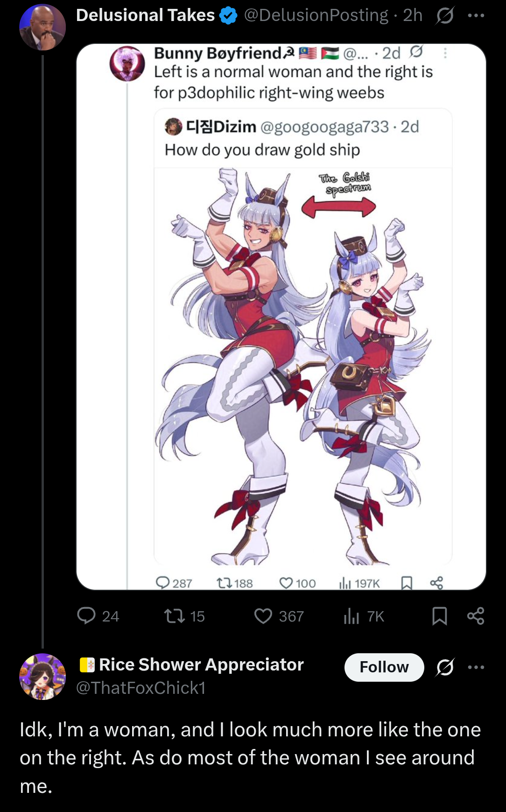Screen dimensions: 506x812
Task: Open Rice Shower Appreciator avatar
Action: coord(42,676)
